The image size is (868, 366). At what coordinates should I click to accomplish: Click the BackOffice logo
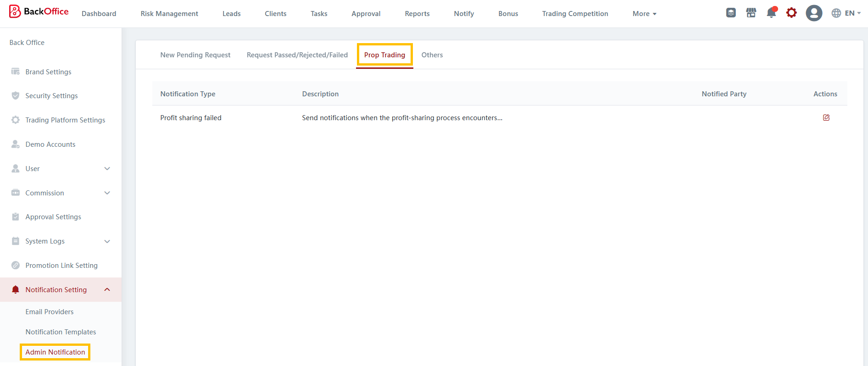[x=39, y=11]
